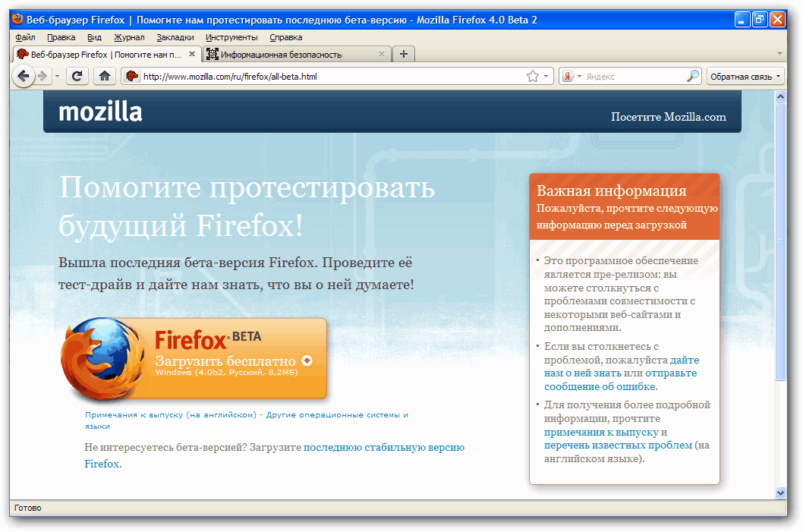Click the site favicon in the address bar

click(132, 77)
